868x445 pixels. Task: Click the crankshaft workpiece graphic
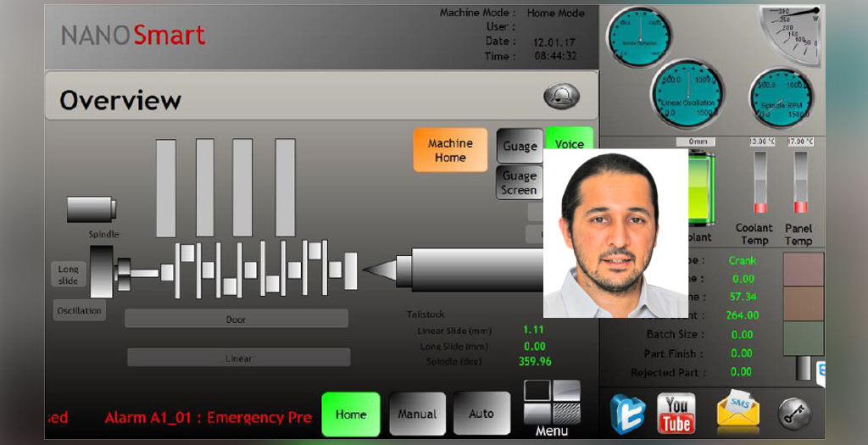coord(259,269)
